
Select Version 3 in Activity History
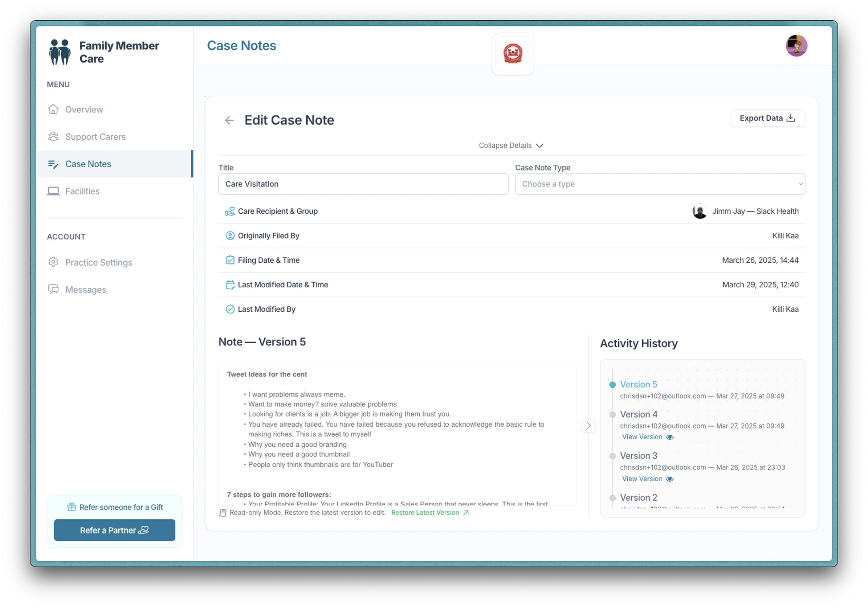click(639, 456)
